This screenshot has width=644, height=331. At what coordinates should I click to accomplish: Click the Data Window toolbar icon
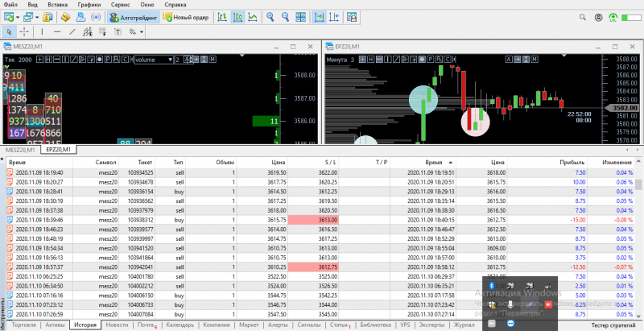[65, 17]
